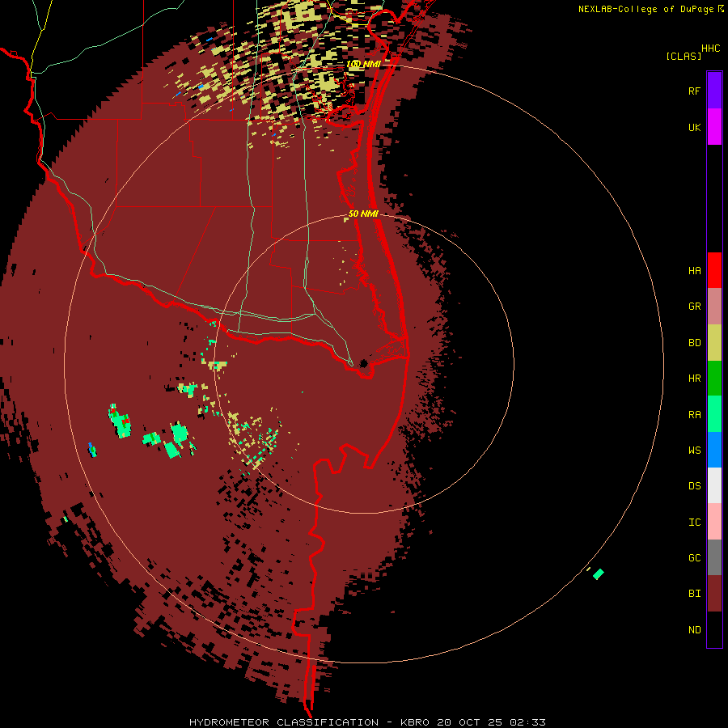Click the [CLAS] label
This screenshot has height=728, width=728.
tap(684, 56)
